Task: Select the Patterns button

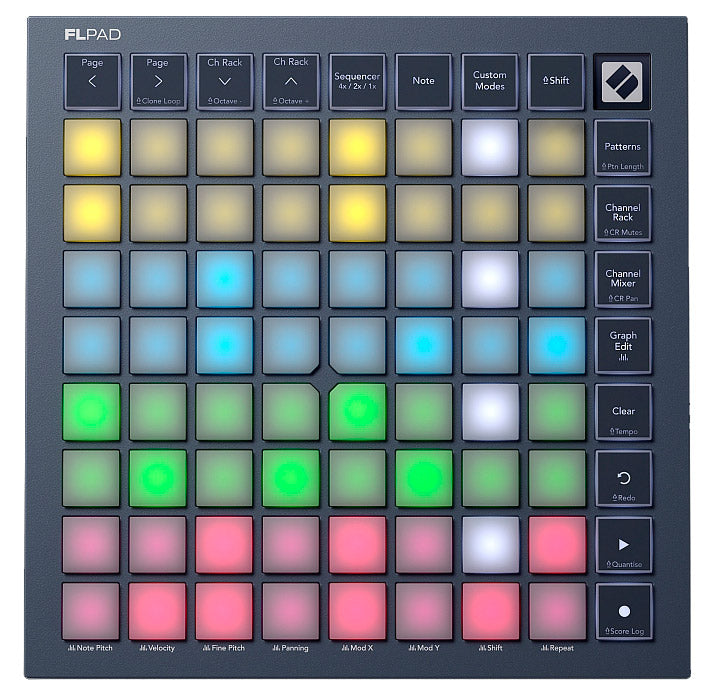Action: coord(622,147)
